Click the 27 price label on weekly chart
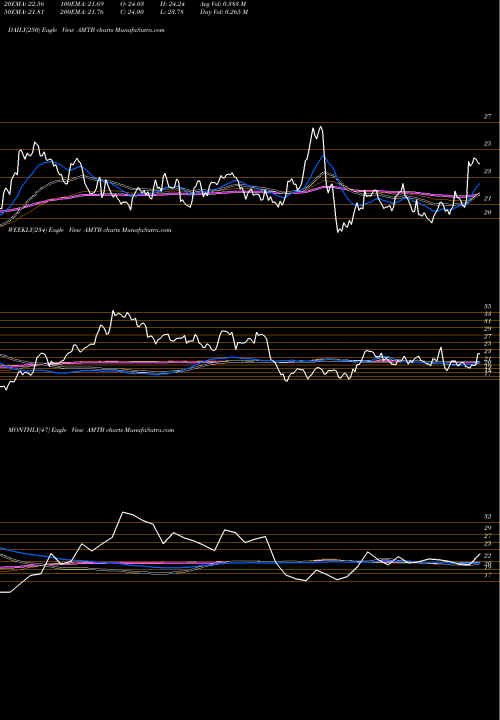 (x=488, y=336)
